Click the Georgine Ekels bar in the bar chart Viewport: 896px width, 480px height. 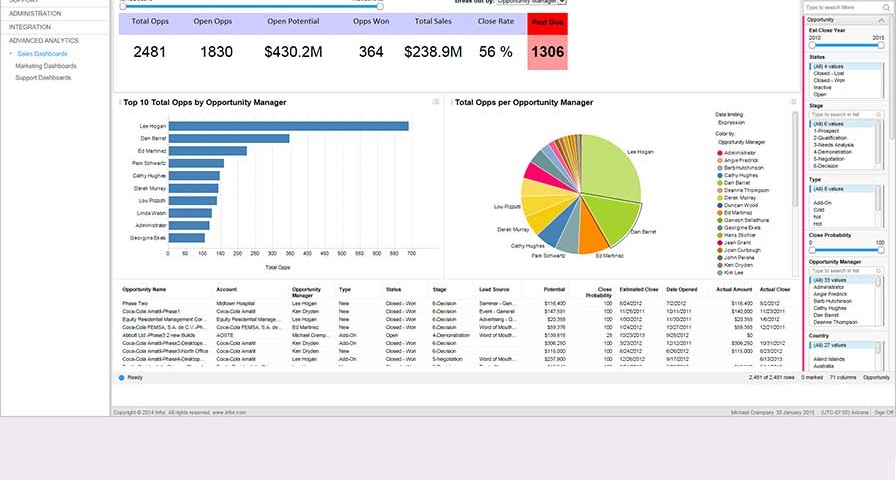(x=186, y=238)
